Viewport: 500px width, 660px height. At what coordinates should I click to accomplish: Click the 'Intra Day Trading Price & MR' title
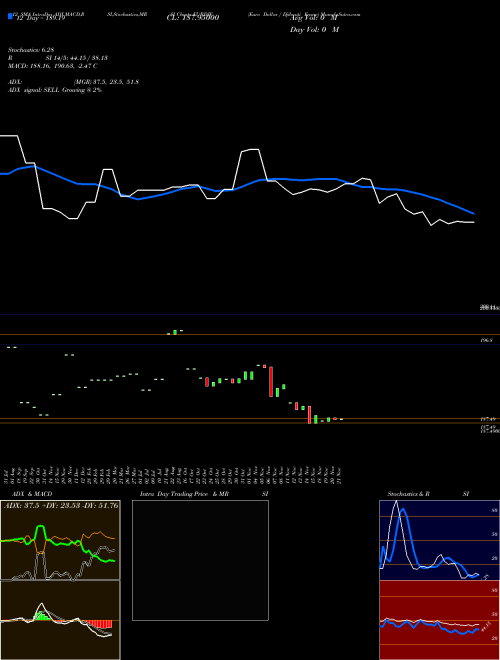click(x=184, y=494)
